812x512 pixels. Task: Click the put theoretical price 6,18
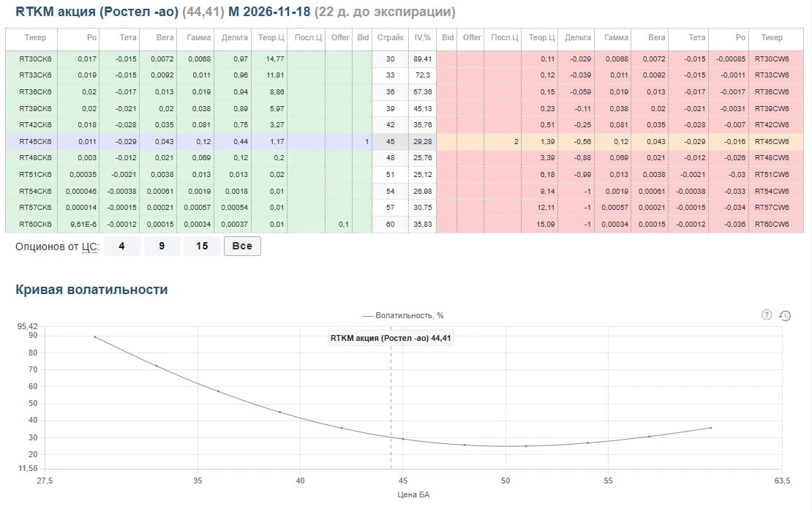[547, 175]
